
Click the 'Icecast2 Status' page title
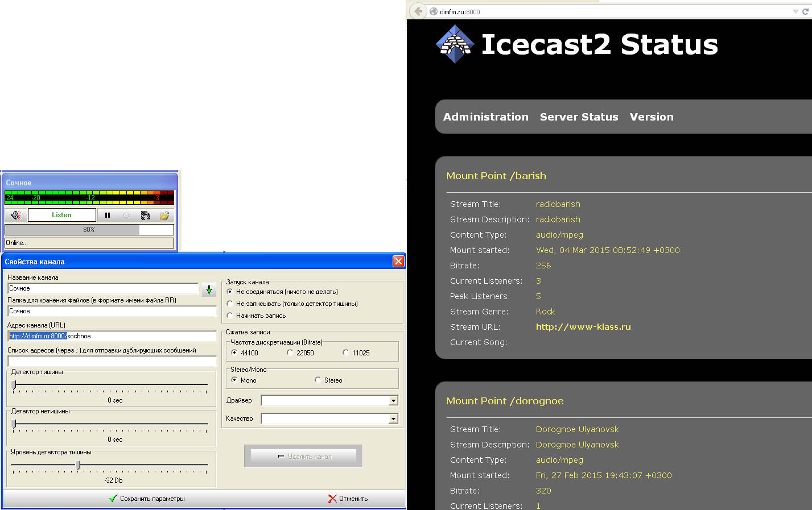coord(600,44)
